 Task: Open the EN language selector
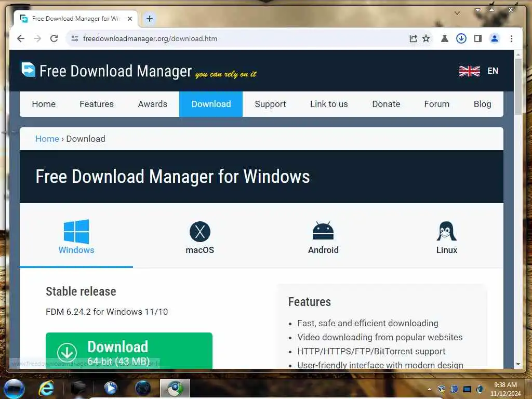[493, 71]
